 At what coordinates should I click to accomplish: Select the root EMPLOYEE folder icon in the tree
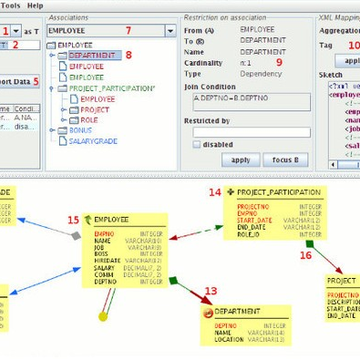click(x=52, y=45)
